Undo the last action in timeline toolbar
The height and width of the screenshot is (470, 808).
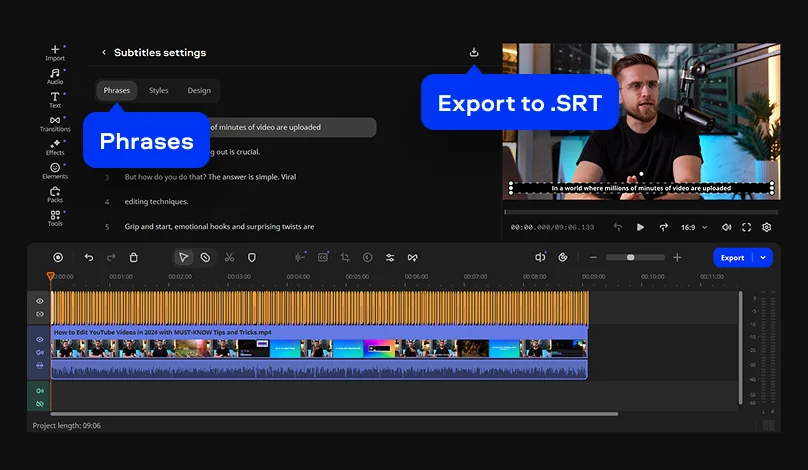[x=88, y=257]
